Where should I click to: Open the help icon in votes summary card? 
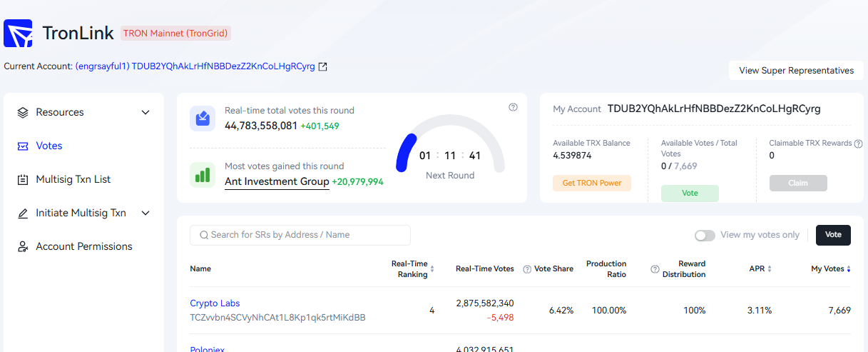tap(513, 107)
